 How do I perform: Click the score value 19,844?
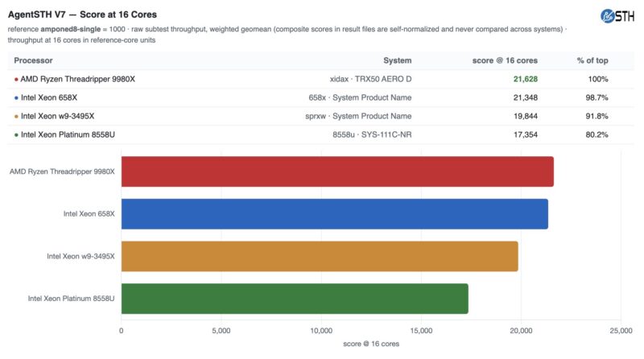526,116
